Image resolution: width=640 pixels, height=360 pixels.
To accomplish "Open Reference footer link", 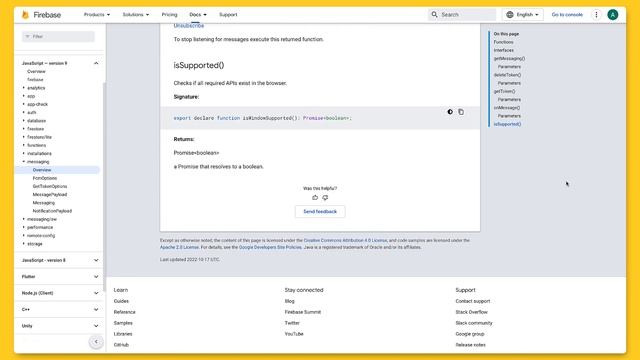I will (x=124, y=312).
